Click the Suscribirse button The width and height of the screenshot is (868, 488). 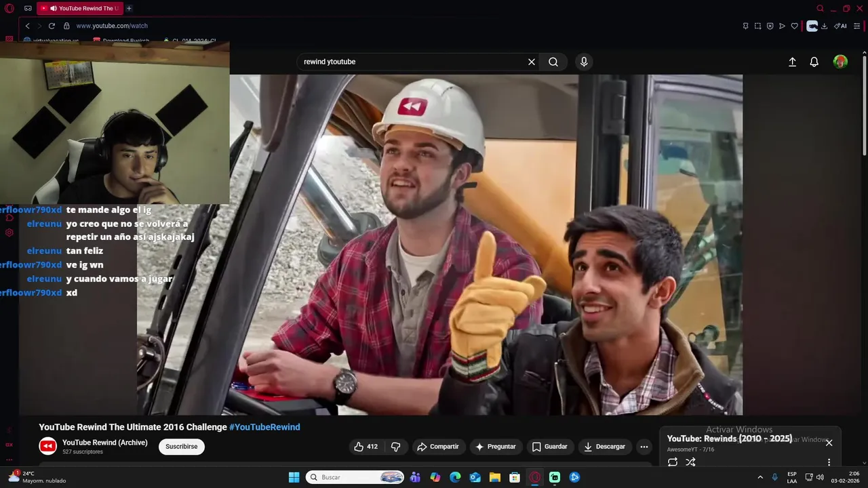pyautogui.click(x=182, y=447)
